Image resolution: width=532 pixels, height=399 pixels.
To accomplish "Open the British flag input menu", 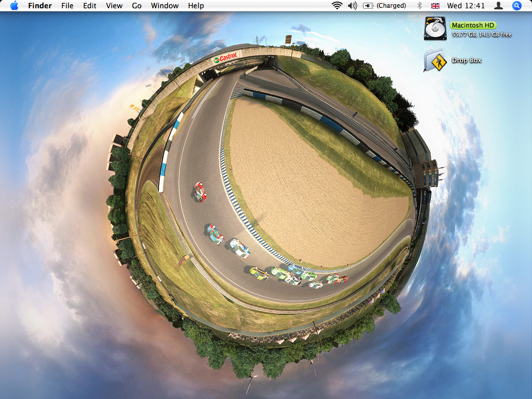I will [435, 5].
